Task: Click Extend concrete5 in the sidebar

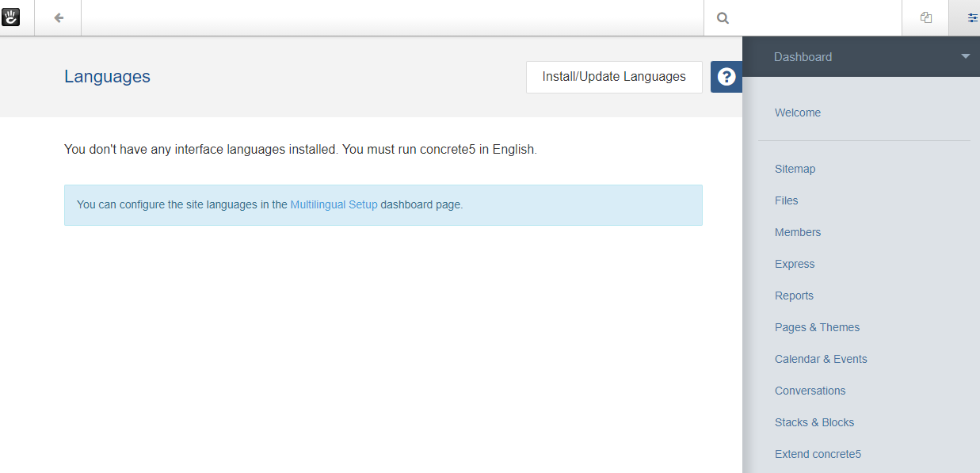Action: pos(818,454)
